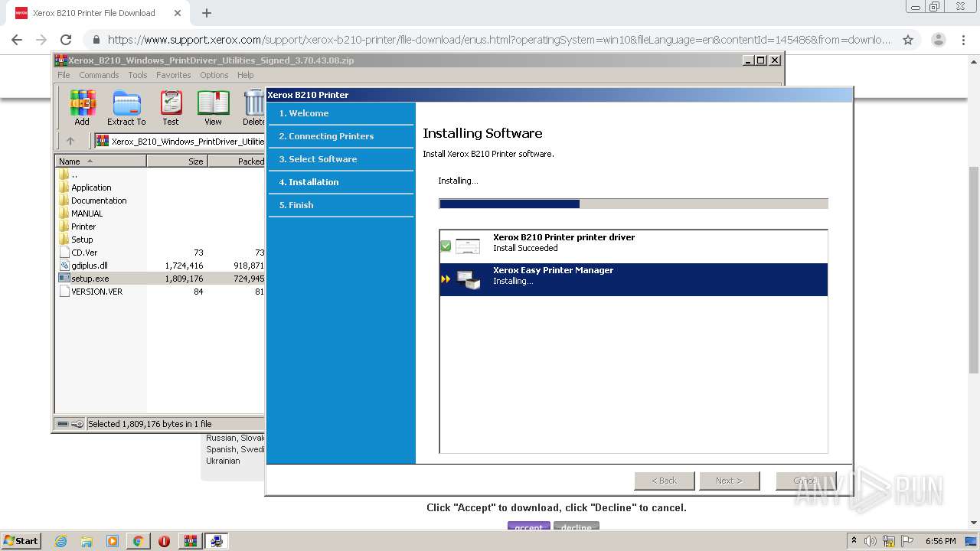The image size is (980, 551).
Task: Go up one folder in WinRAR
Action: 70,141
